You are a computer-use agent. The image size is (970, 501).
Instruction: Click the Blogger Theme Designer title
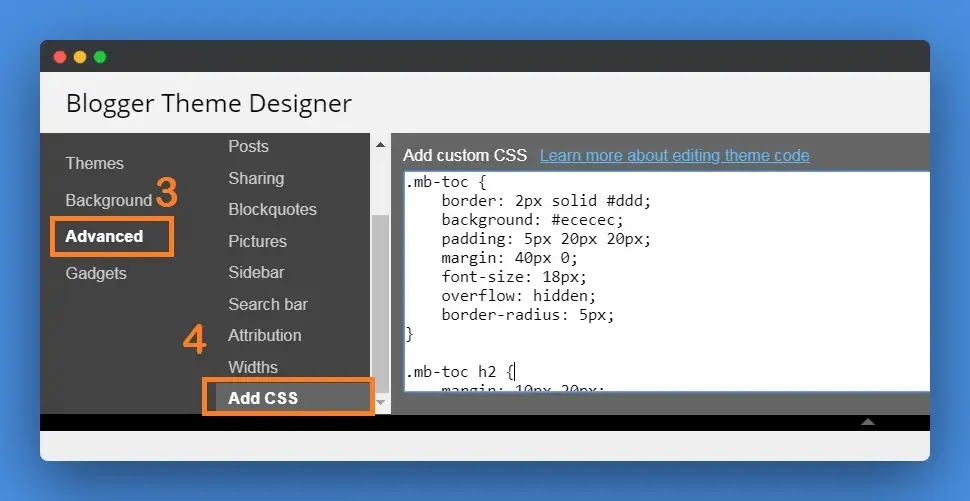click(208, 103)
